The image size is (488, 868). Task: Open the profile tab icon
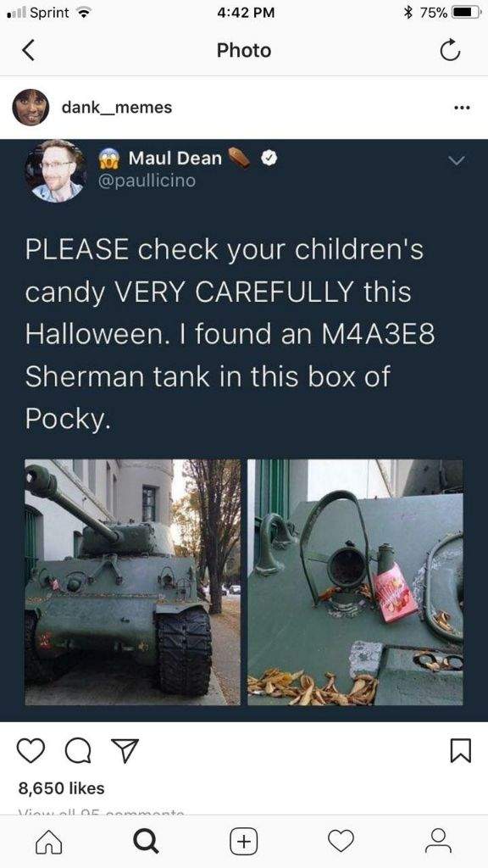(x=439, y=841)
